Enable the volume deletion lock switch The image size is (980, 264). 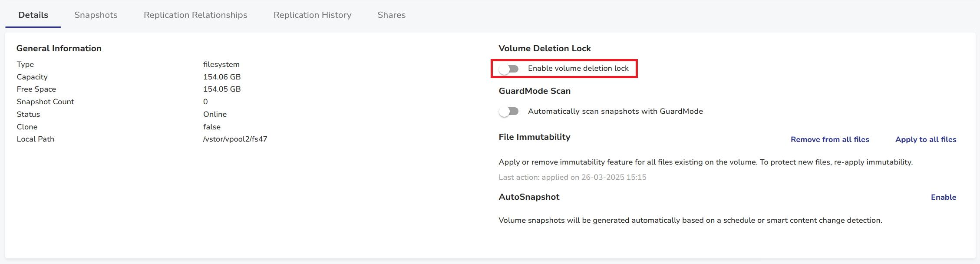point(509,69)
